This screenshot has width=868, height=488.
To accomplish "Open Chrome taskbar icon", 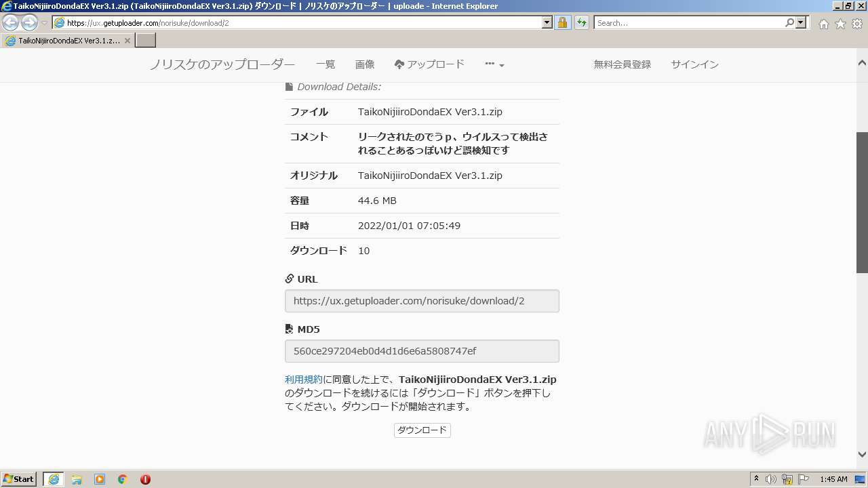I will (x=123, y=479).
